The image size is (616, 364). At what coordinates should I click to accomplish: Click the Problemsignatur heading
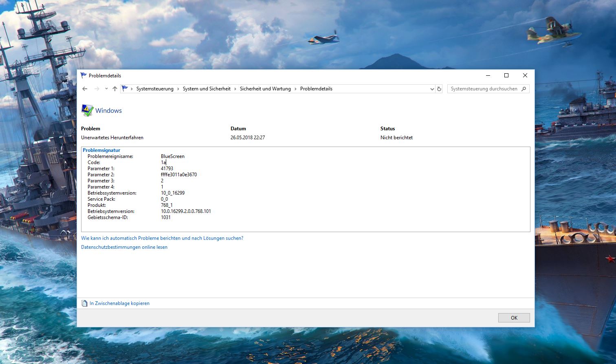[101, 150]
